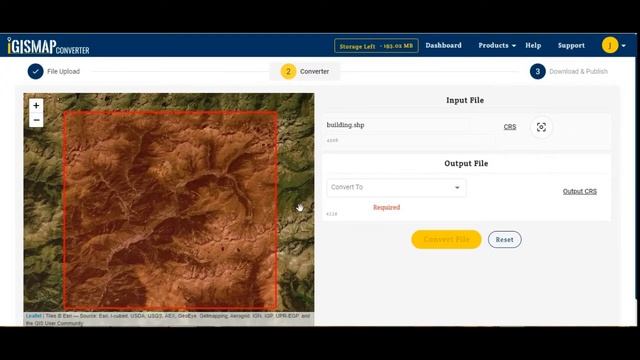
Task: Click the Leaflet attribution link
Action: (33, 316)
